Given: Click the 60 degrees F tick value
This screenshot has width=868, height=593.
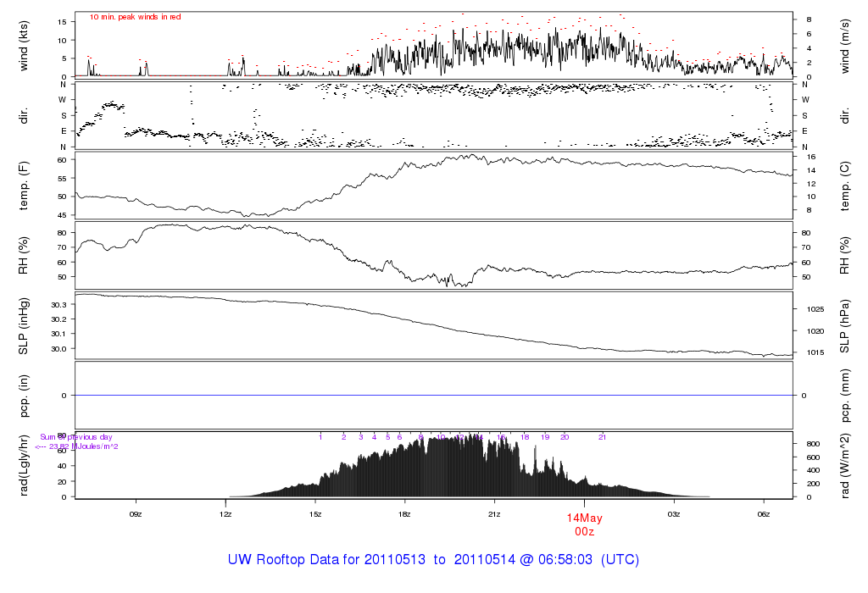Looking at the screenshot, I should click(62, 160).
